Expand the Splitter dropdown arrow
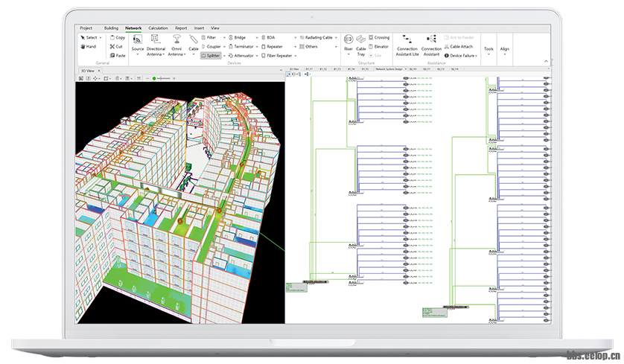 click(x=224, y=56)
